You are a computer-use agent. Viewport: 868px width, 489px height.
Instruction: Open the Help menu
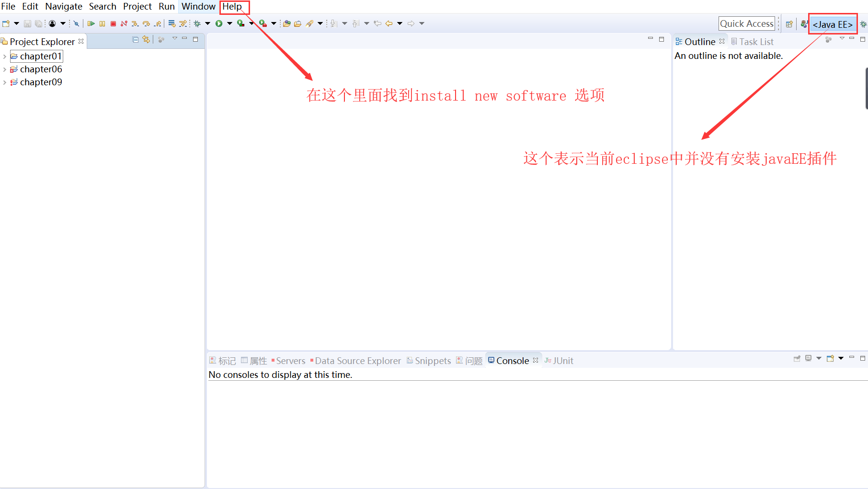click(x=232, y=6)
